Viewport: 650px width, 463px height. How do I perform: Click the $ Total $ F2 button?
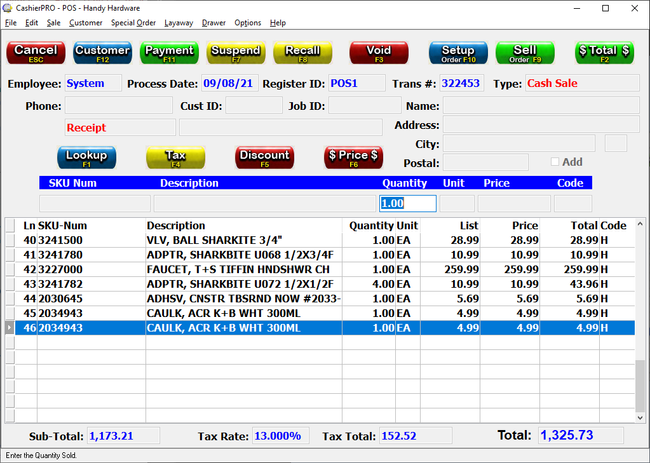[x=604, y=53]
